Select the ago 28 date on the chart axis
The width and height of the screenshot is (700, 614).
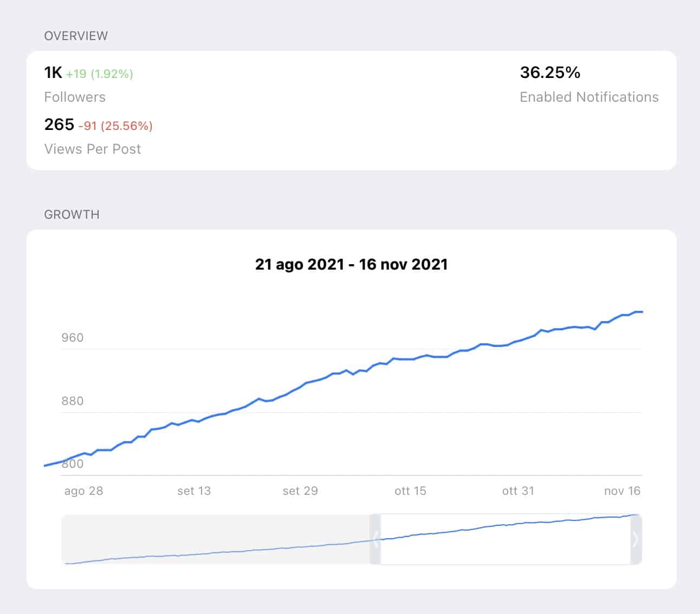tap(83, 491)
